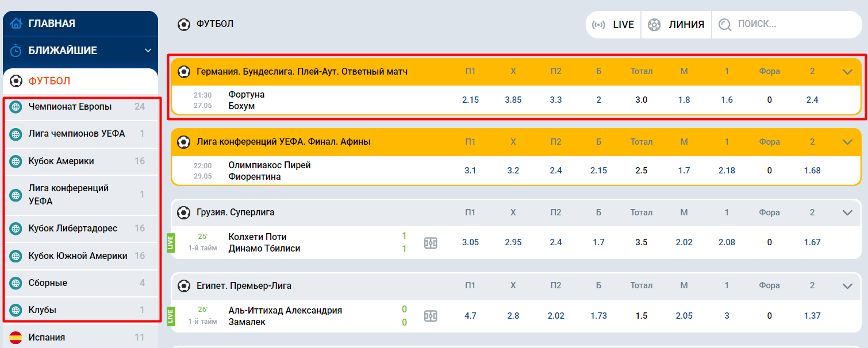Click globe icon next to Кубок Америки

coord(16,161)
